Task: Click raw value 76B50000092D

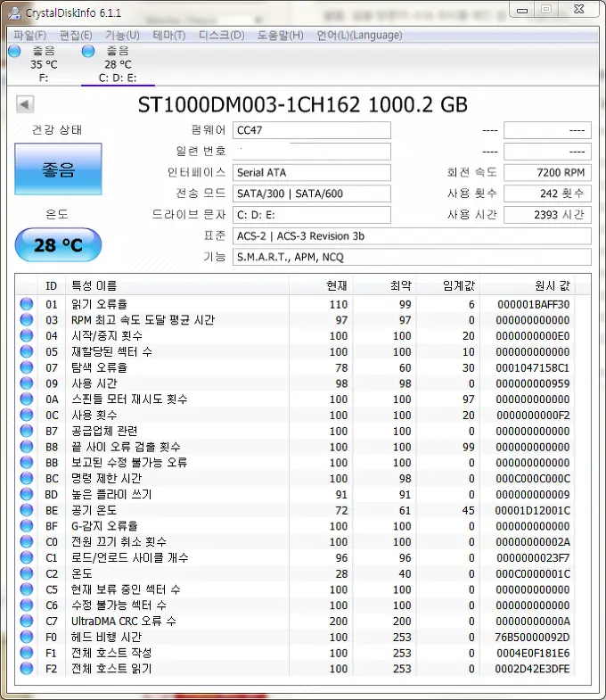Action: click(533, 637)
